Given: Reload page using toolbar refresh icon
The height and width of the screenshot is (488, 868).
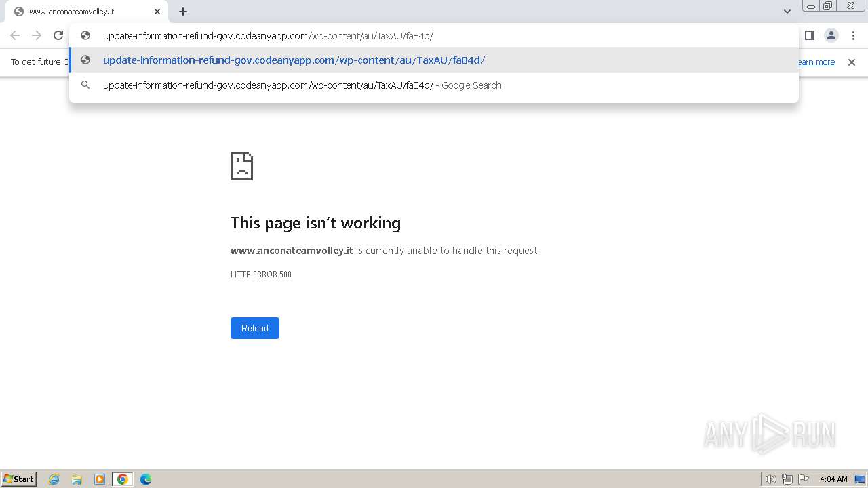Looking at the screenshot, I should [58, 35].
